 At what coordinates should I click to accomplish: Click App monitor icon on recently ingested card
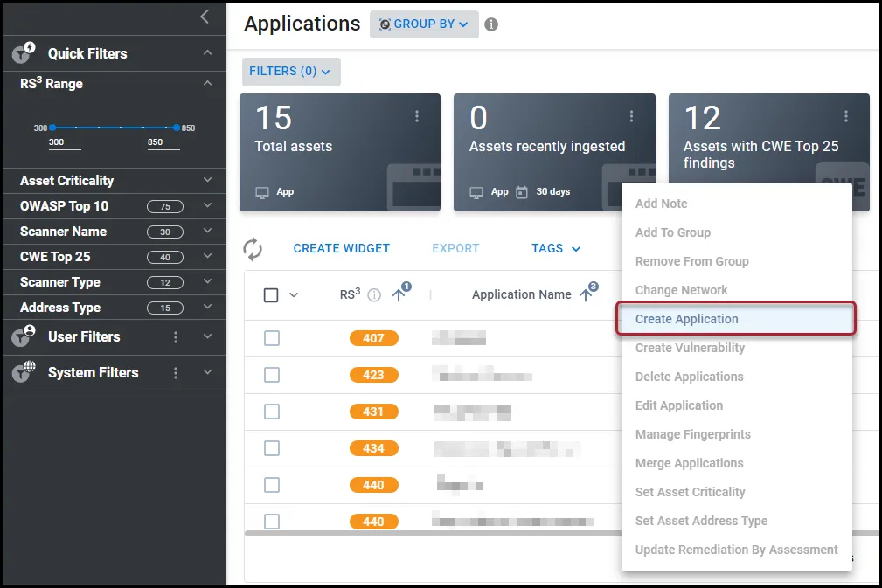coord(476,192)
